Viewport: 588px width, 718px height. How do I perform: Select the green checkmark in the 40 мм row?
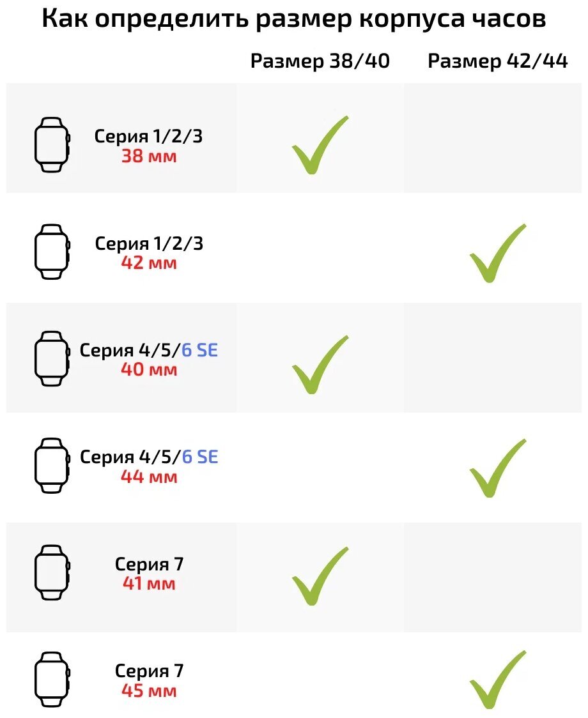click(x=318, y=365)
